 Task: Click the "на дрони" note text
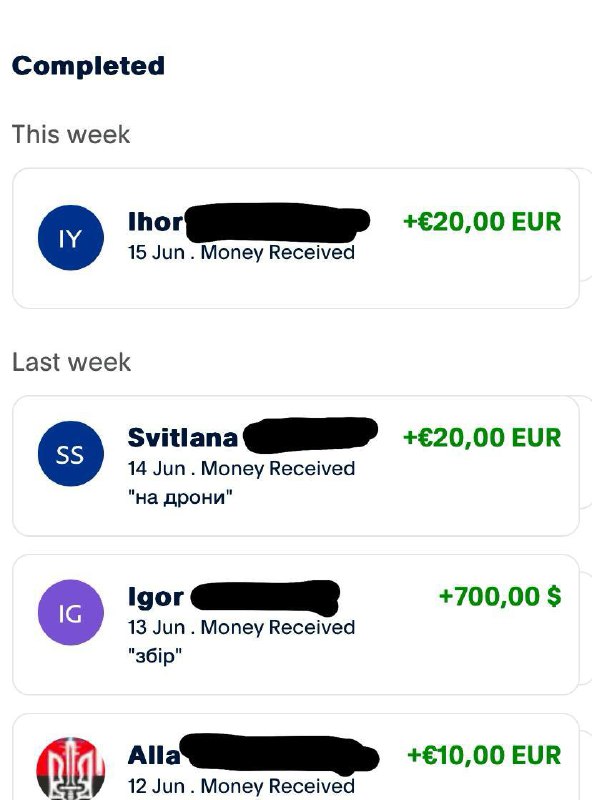click(x=180, y=497)
